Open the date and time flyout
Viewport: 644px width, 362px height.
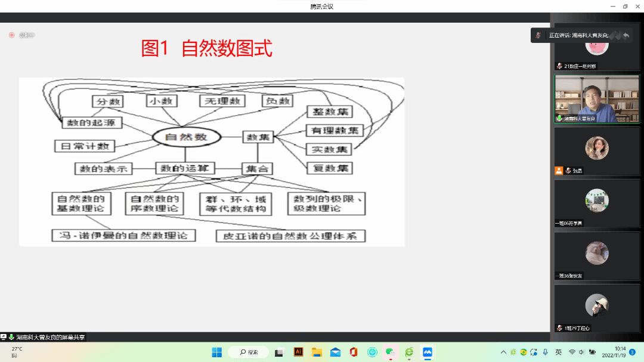point(620,352)
